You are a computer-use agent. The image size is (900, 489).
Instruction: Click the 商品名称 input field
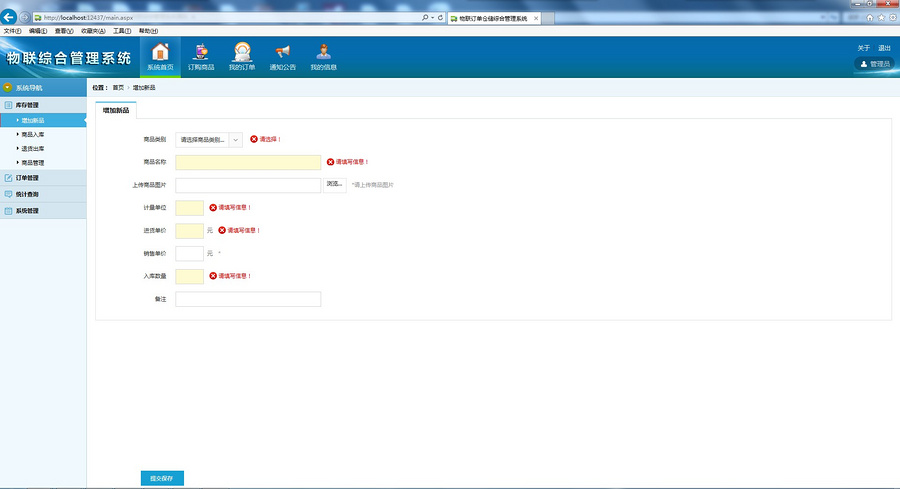click(x=248, y=162)
